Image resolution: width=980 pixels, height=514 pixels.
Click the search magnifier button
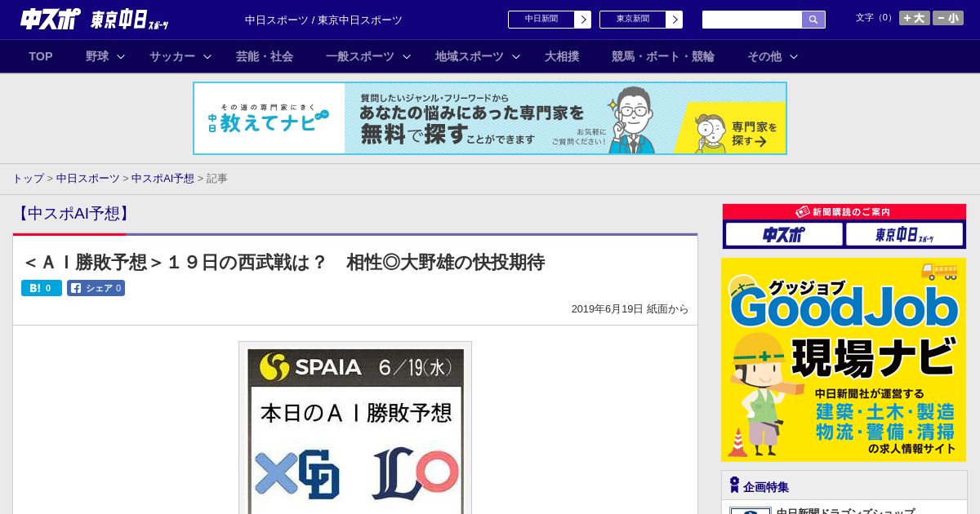(x=813, y=20)
